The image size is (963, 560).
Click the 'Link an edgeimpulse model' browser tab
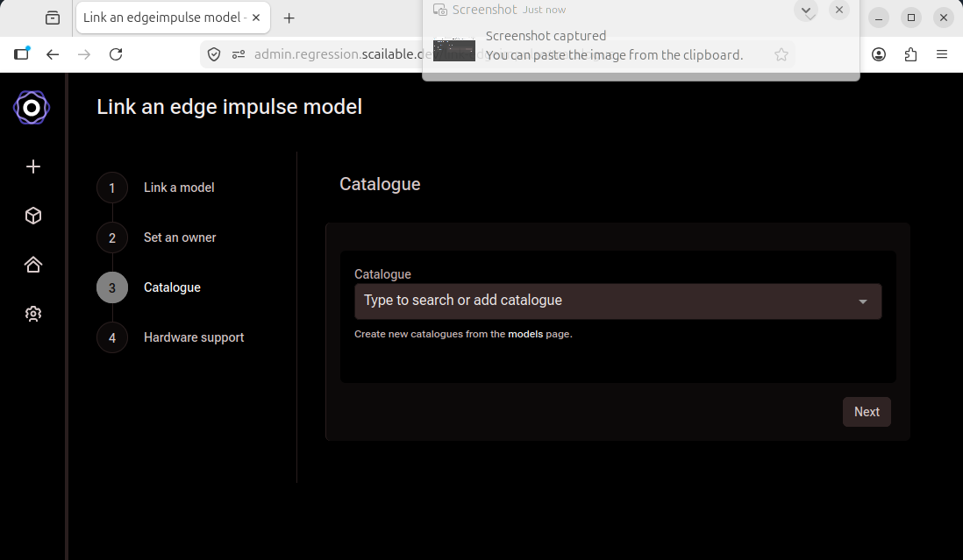point(173,18)
